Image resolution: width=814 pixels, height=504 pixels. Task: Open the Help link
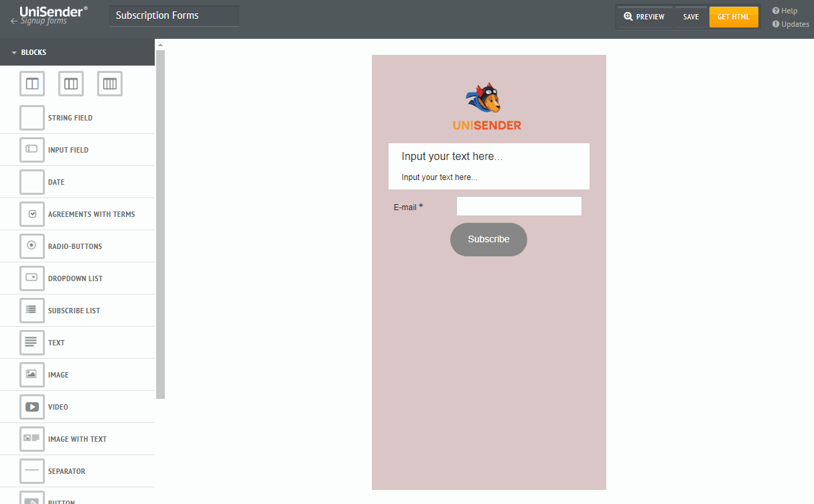click(785, 11)
